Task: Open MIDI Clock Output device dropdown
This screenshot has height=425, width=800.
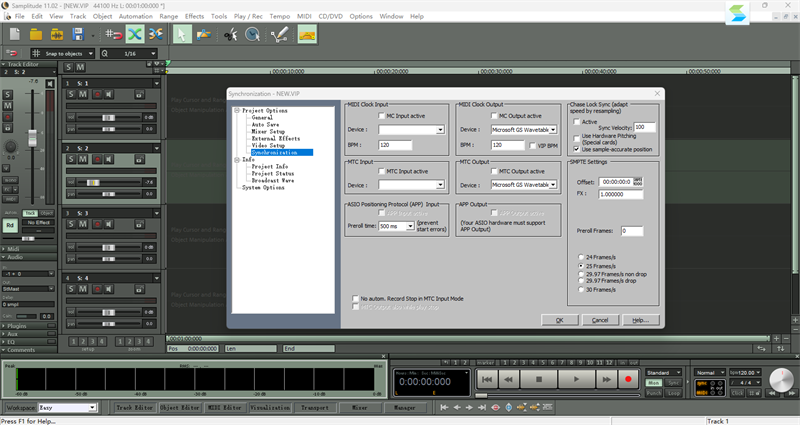Action: click(x=554, y=129)
